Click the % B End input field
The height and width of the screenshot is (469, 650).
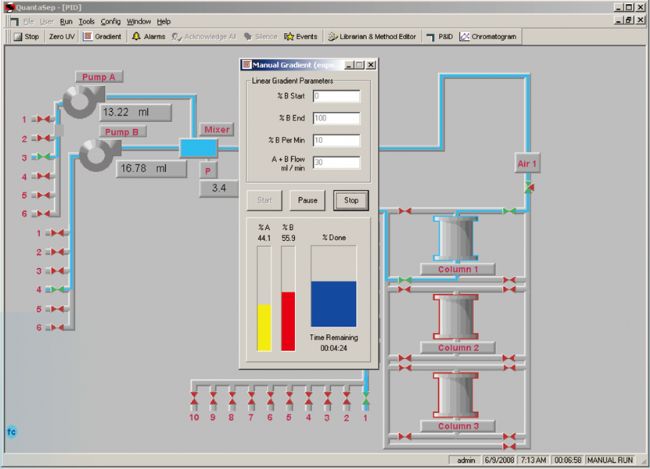(336, 119)
